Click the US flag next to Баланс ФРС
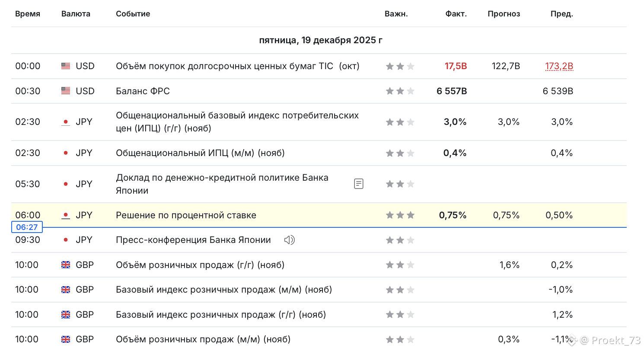This screenshot has height=351, width=644. [66, 91]
